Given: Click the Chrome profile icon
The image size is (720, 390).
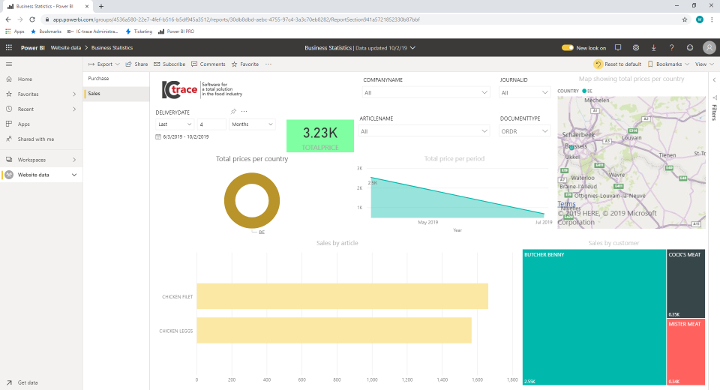Looking at the screenshot, I should 699,19.
